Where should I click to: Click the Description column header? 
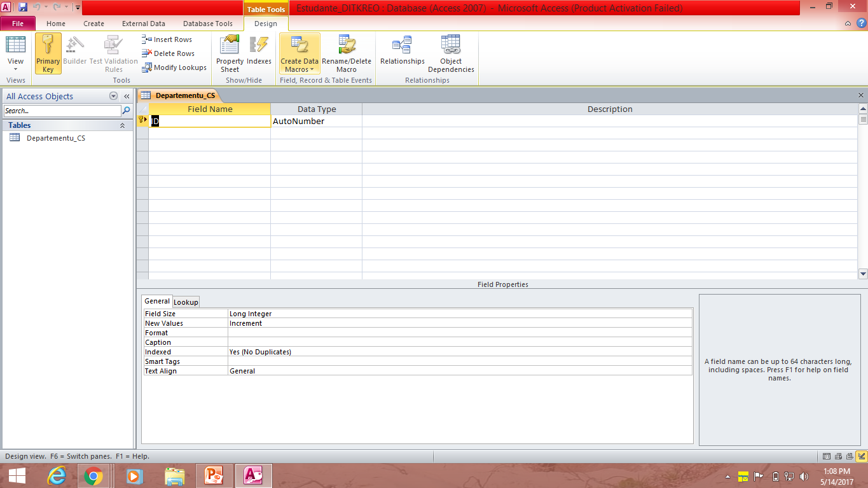610,109
